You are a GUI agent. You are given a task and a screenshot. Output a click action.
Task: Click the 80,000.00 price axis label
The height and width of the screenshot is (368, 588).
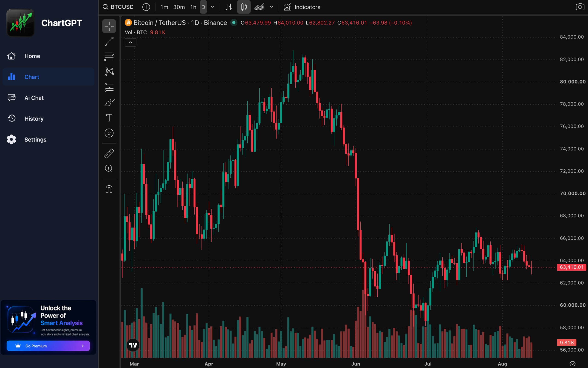(573, 82)
